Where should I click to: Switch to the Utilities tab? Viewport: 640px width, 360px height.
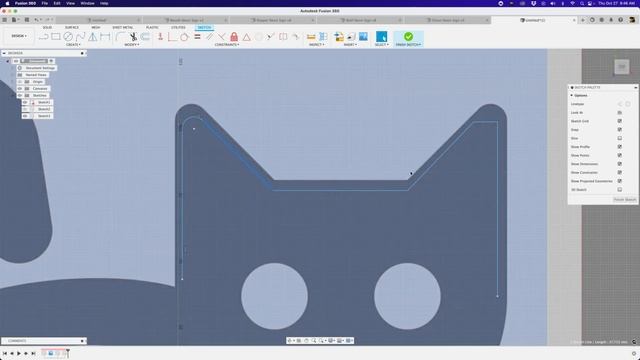(x=178, y=27)
